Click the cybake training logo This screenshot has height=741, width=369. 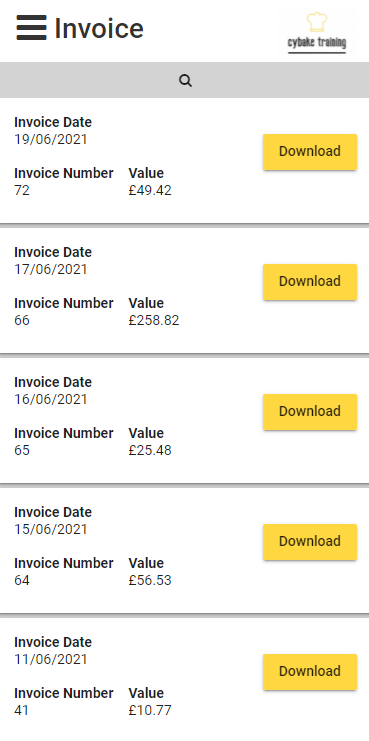pyautogui.click(x=317, y=33)
